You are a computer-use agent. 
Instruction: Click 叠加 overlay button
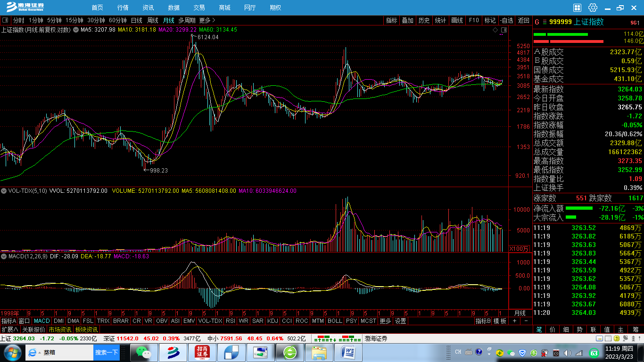[x=407, y=20]
